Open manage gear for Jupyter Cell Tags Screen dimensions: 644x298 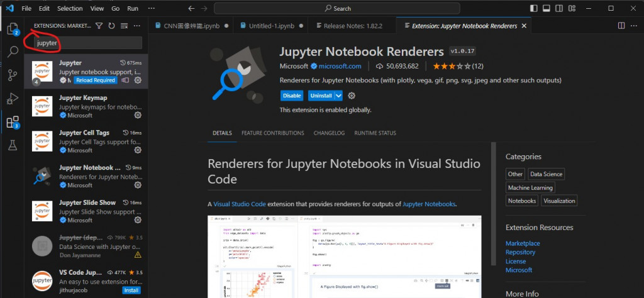[138, 150]
